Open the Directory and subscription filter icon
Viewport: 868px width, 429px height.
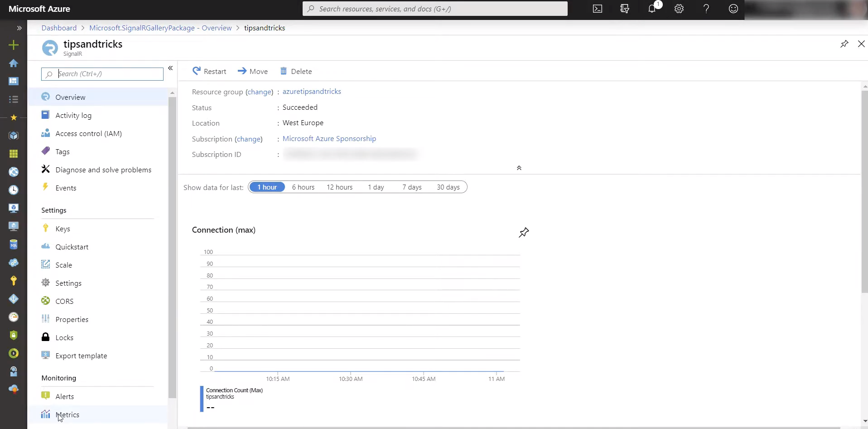click(625, 9)
